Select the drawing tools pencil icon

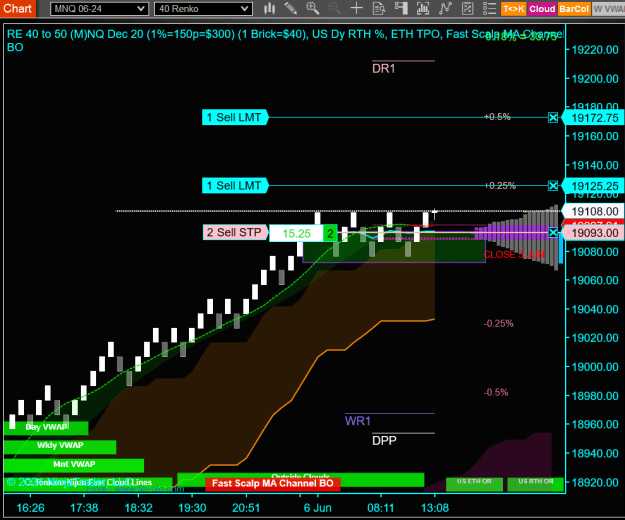[291, 8]
